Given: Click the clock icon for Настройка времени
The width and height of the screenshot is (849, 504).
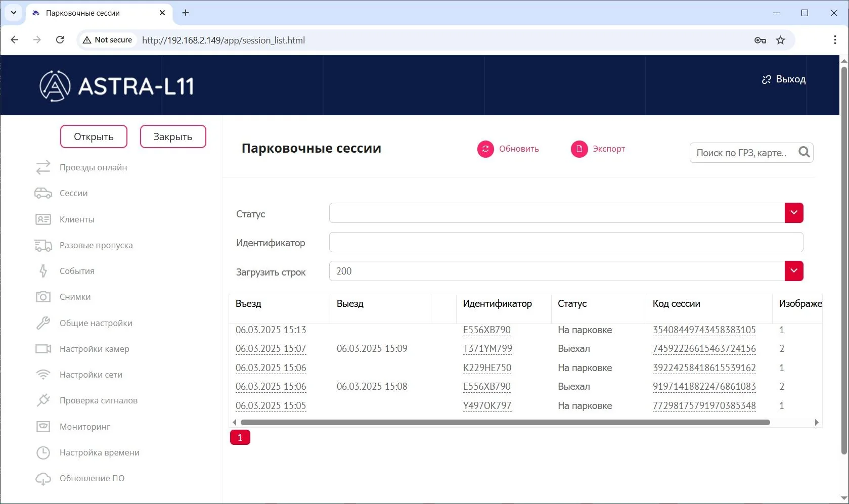Looking at the screenshot, I should click(43, 452).
